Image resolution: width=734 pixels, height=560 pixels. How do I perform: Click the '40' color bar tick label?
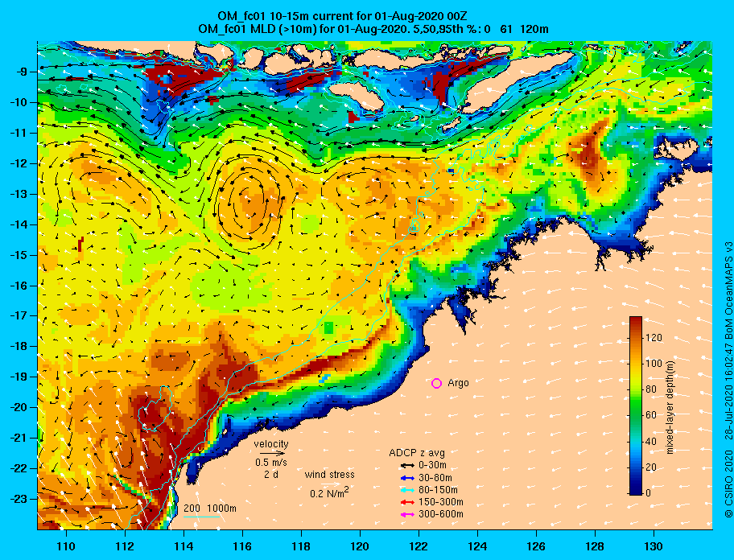651,441
